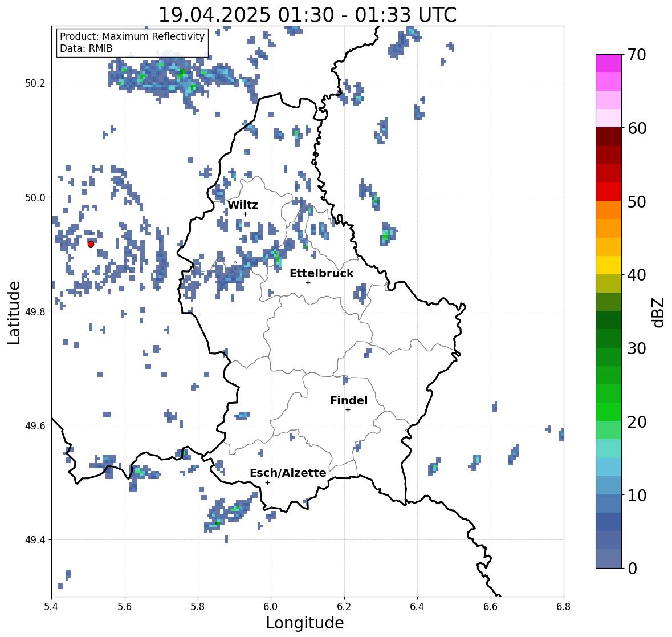This screenshot has height=637, width=672.
Task: Click the 6.2 longitude tick label
Action: point(344,606)
